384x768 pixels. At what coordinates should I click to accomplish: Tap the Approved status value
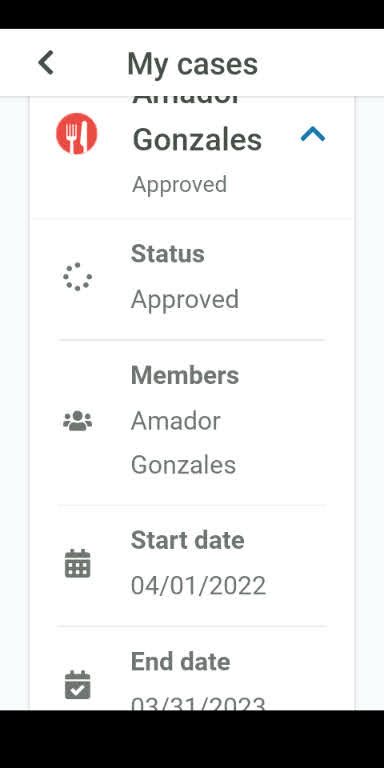(x=185, y=299)
